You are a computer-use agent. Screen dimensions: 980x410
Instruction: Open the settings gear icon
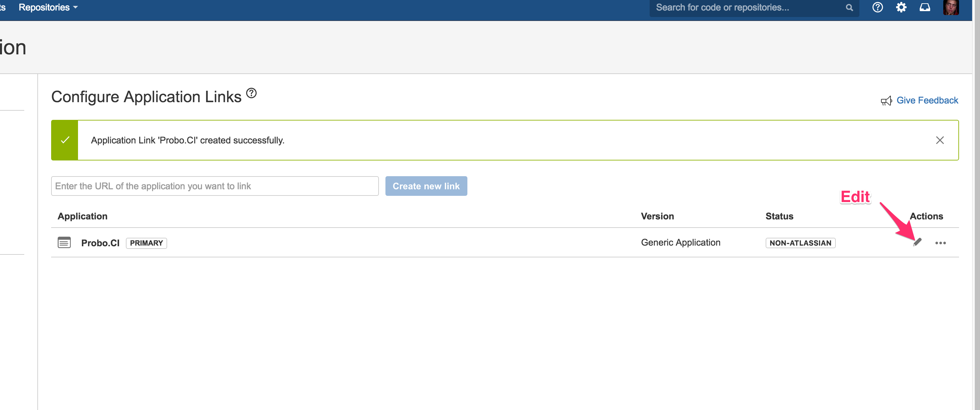click(x=901, y=8)
